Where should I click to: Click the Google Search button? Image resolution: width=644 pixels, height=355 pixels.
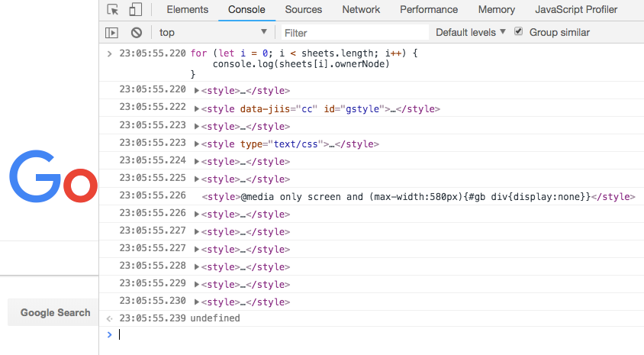point(55,312)
